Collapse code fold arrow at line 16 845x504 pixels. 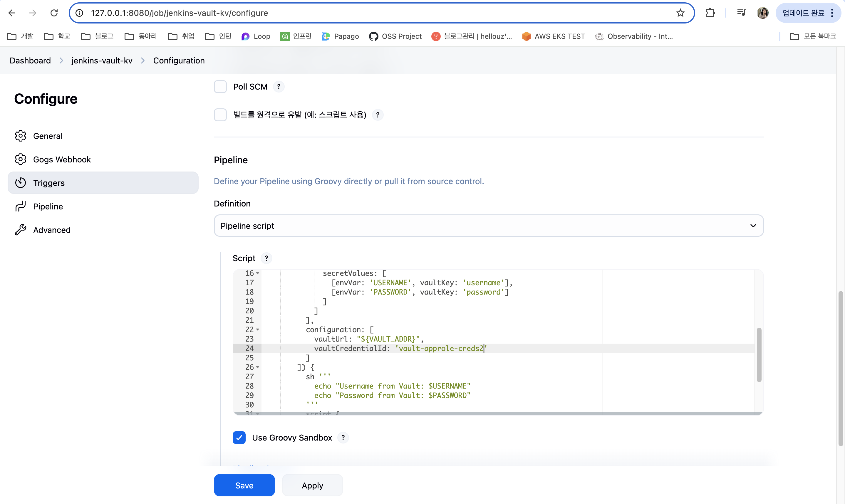tap(258, 273)
